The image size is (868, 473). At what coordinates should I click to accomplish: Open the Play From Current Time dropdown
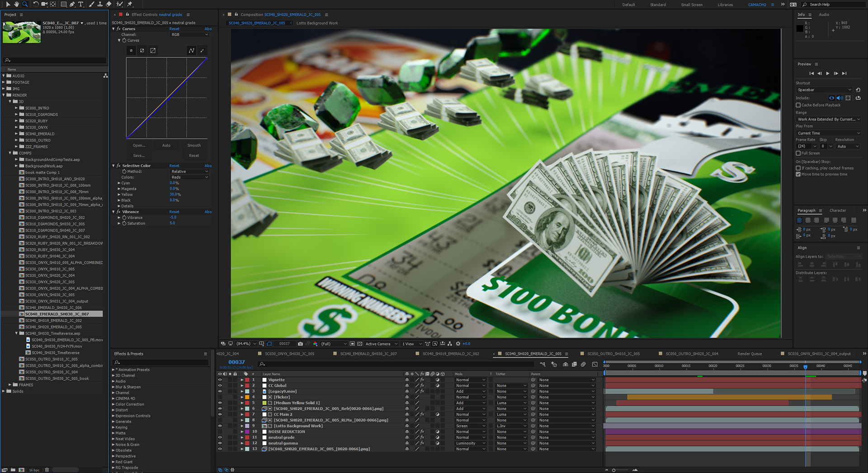point(829,133)
